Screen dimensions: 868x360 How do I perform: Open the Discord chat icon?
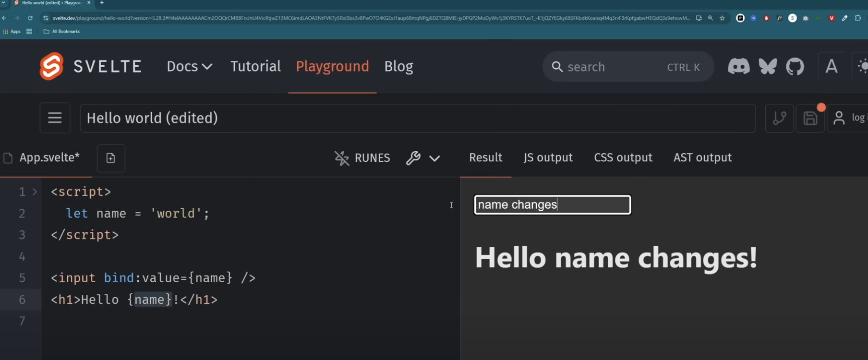(x=738, y=66)
